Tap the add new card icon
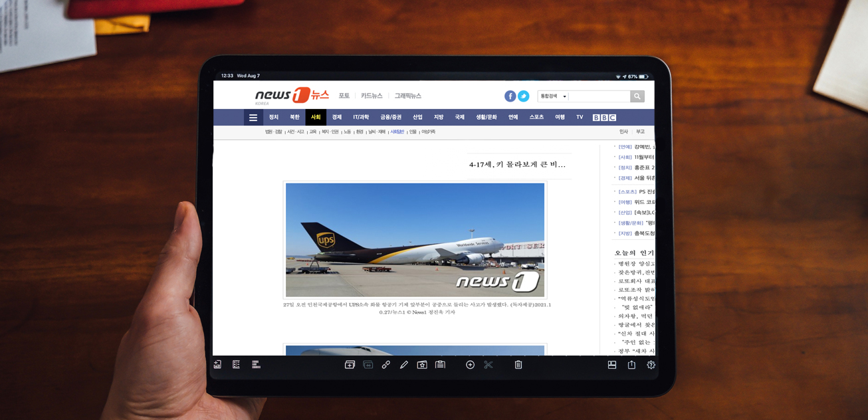This screenshot has width=868, height=420. click(x=350, y=365)
